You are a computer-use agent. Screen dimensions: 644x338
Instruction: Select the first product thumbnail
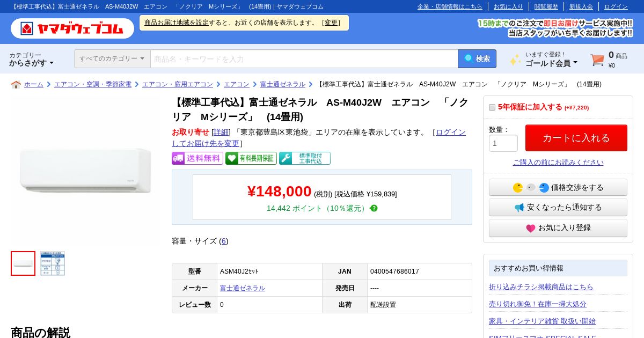(x=23, y=263)
